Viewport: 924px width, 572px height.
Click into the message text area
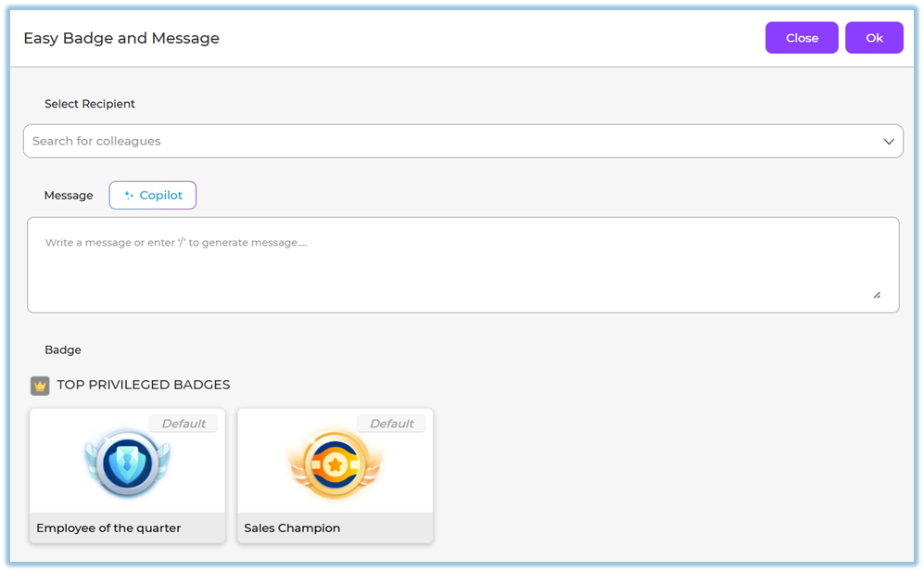point(462,264)
